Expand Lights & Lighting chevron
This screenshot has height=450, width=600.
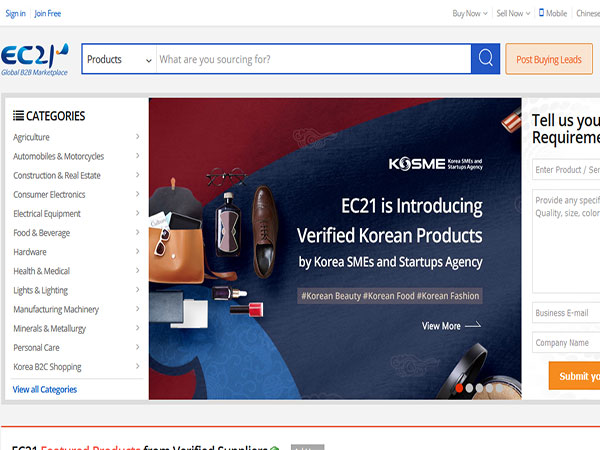(x=137, y=290)
